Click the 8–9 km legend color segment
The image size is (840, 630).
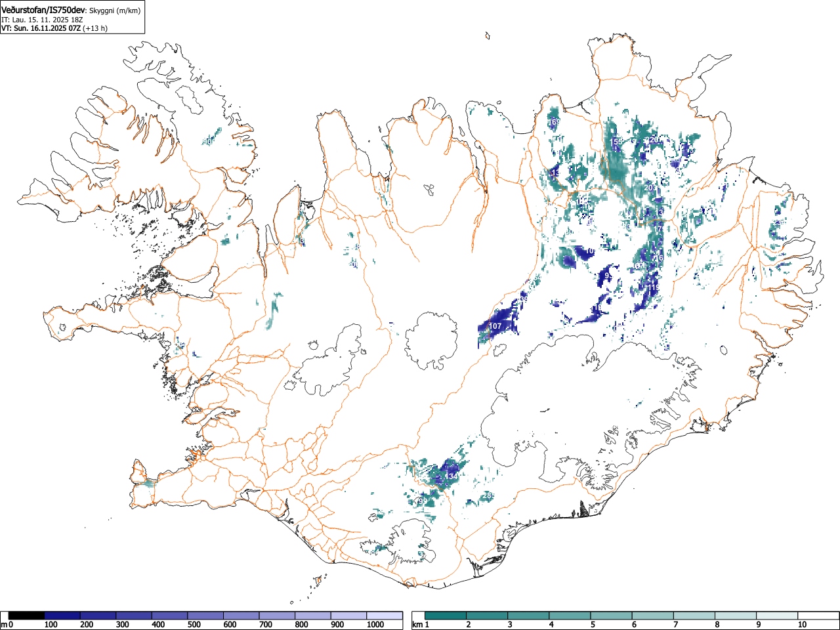[x=735, y=616]
